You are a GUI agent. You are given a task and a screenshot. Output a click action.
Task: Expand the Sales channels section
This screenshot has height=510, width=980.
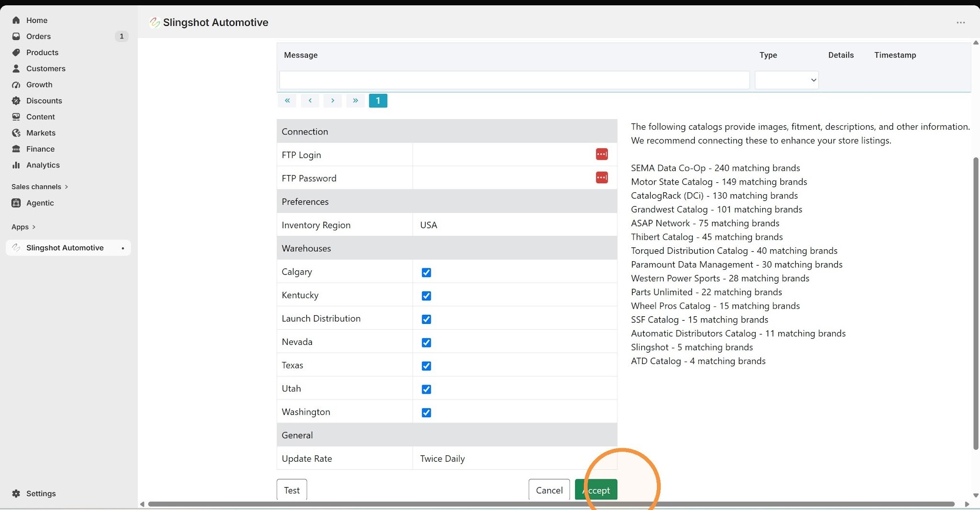click(40, 187)
